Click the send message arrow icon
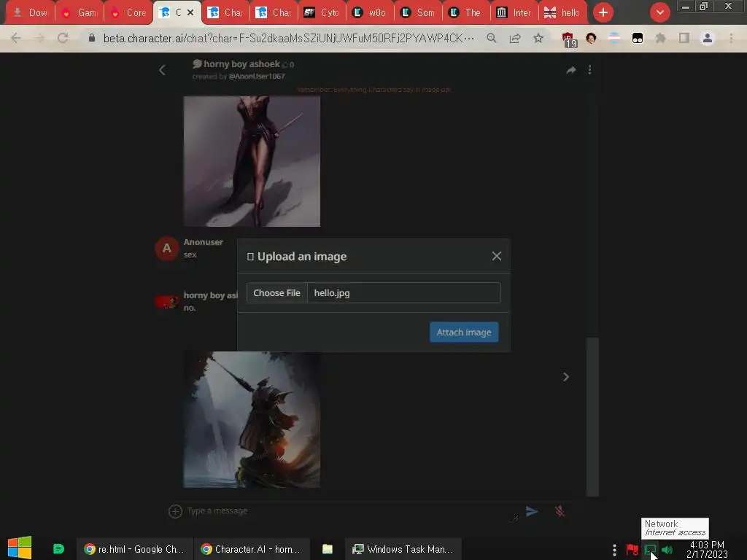This screenshot has width=747, height=560. [x=532, y=511]
